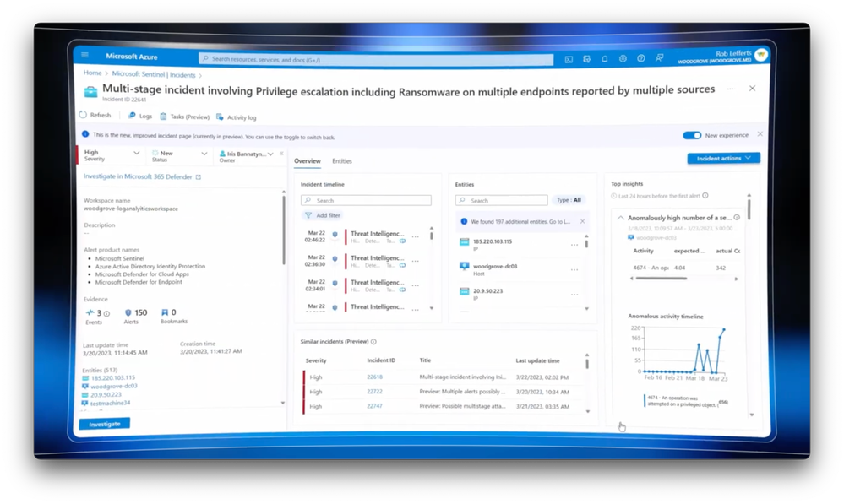
Task: Open Logs from the incident toolbar
Action: coord(140,116)
